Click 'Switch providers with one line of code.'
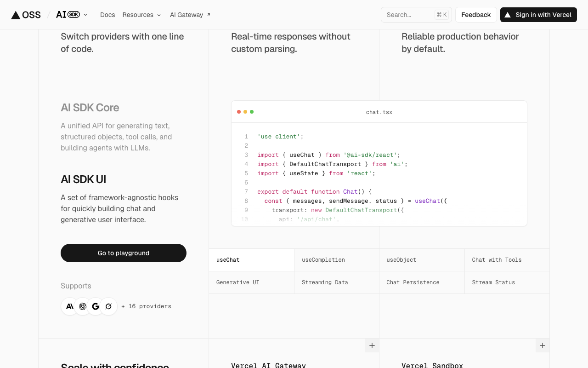This screenshot has height=368, width=588. pyautogui.click(x=122, y=43)
